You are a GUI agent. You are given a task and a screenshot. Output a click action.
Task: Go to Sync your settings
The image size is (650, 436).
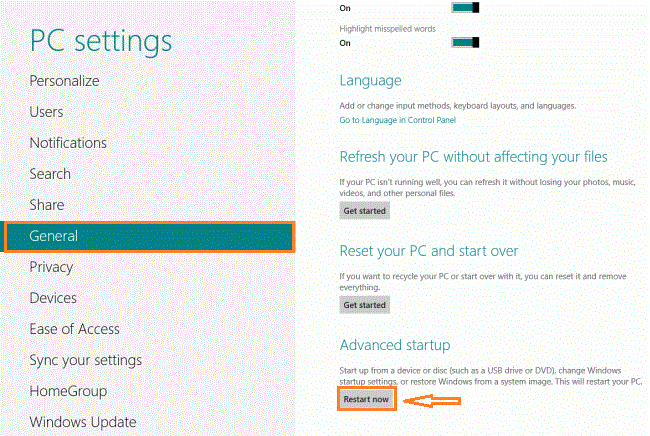(85, 361)
